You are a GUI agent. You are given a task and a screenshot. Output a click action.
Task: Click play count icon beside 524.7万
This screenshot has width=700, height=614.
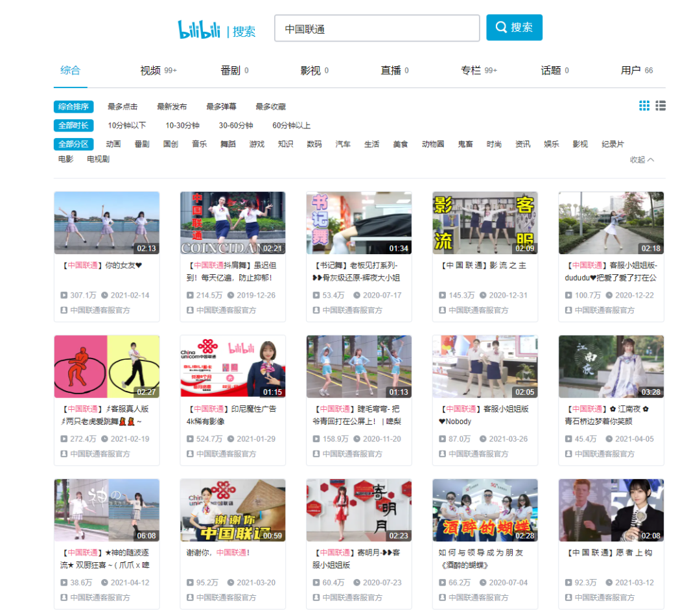[190, 439]
